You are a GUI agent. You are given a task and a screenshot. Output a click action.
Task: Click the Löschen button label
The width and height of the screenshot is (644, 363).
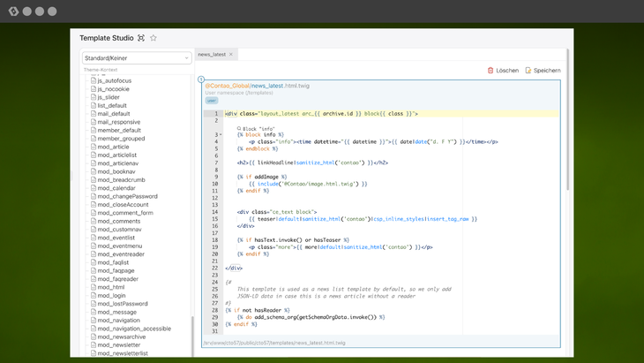pos(507,71)
